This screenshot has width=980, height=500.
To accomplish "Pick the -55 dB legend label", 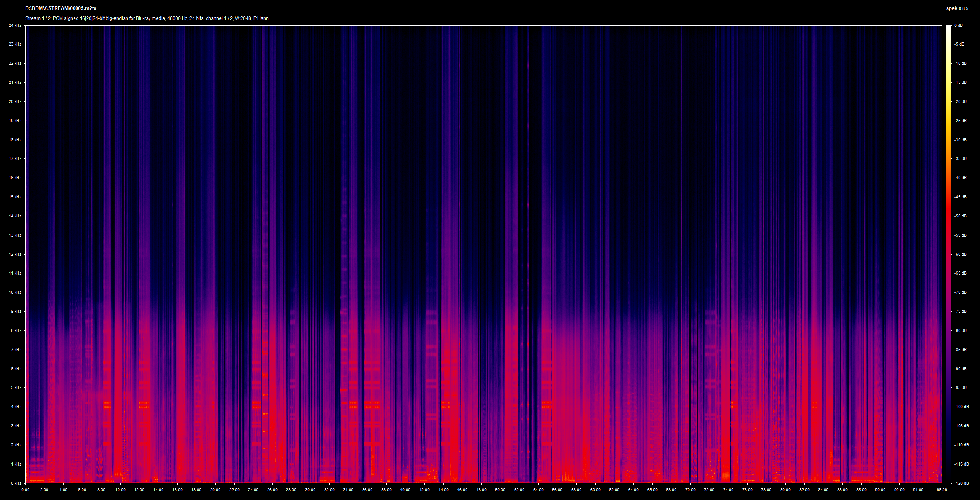I will pos(960,235).
